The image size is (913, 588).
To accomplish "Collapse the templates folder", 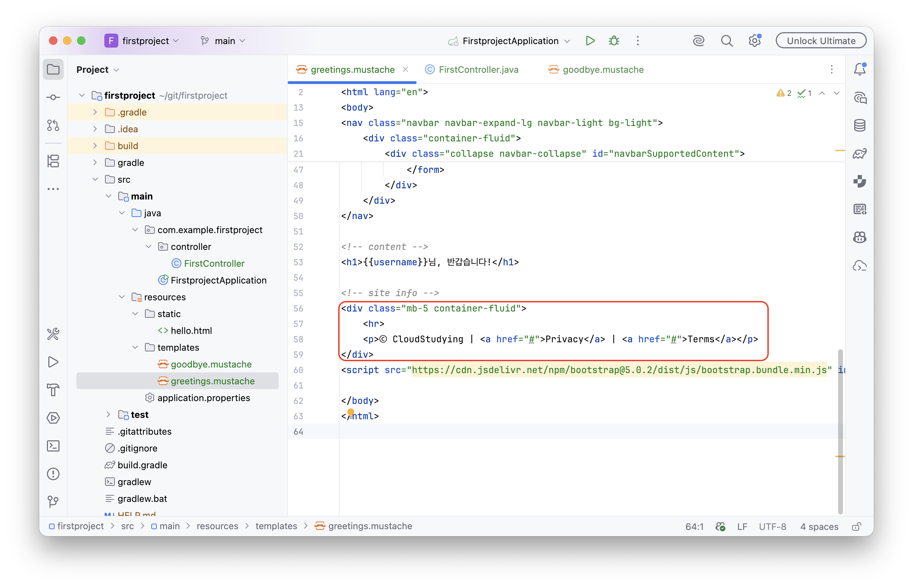I will [135, 348].
